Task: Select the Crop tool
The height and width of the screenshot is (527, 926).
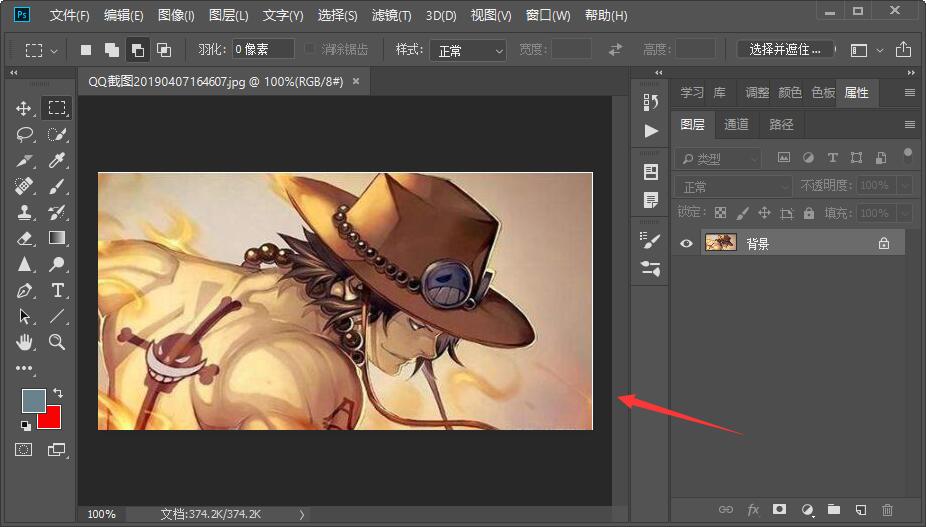Action: pyautogui.click(x=24, y=160)
